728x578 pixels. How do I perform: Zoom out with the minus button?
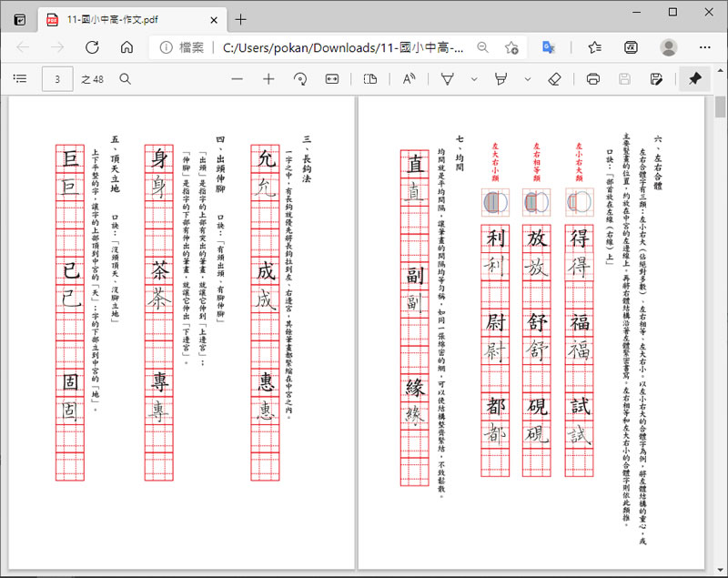(x=238, y=79)
